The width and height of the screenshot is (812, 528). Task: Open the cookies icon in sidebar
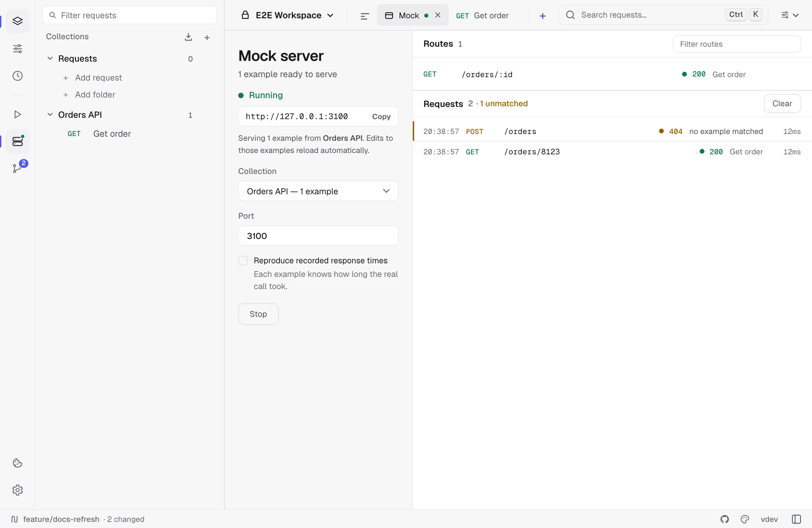(x=17, y=463)
